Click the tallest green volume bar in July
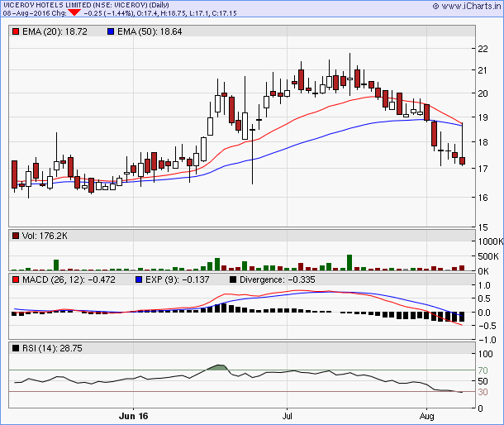This screenshot has width=504, height=425. point(349,263)
